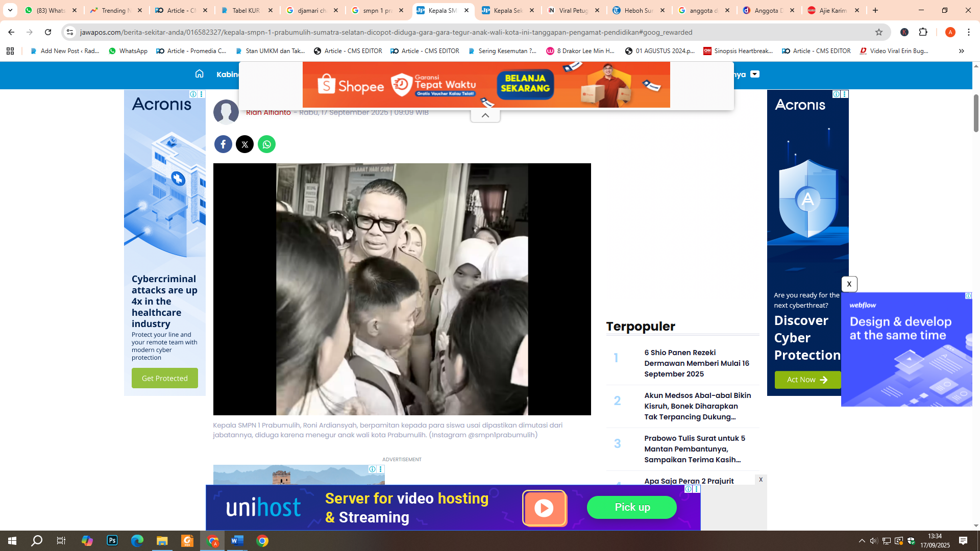The width and height of the screenshot is (980, 551).
Task: Go to Jawapos home icon
Action: pyautogui.click(x=199, y=74)
